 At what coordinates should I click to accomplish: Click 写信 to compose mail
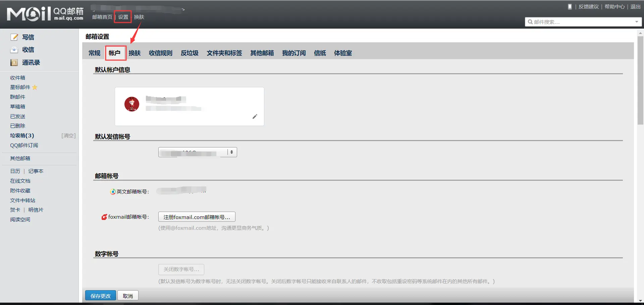pyautogui.click(x=28, y=37)
